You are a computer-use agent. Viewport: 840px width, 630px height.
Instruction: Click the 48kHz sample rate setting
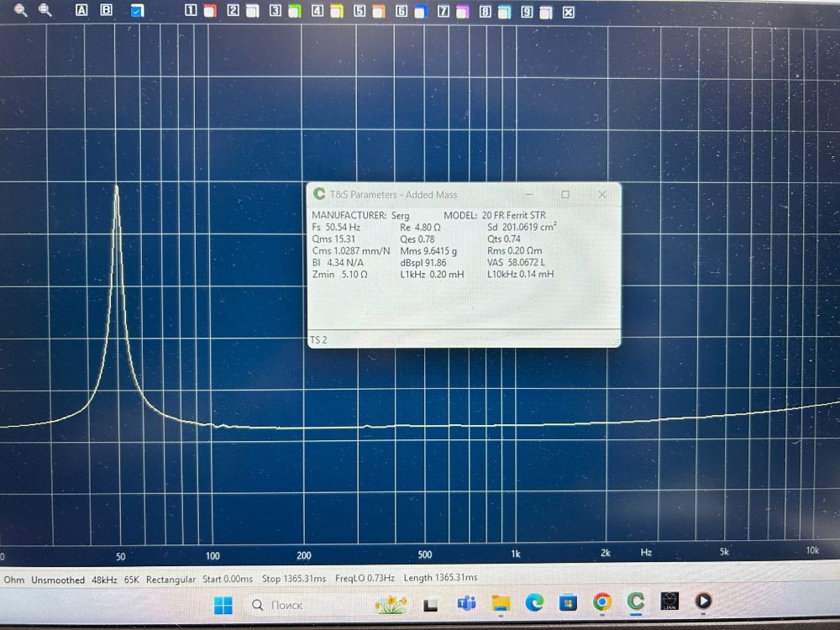point(104,580)
